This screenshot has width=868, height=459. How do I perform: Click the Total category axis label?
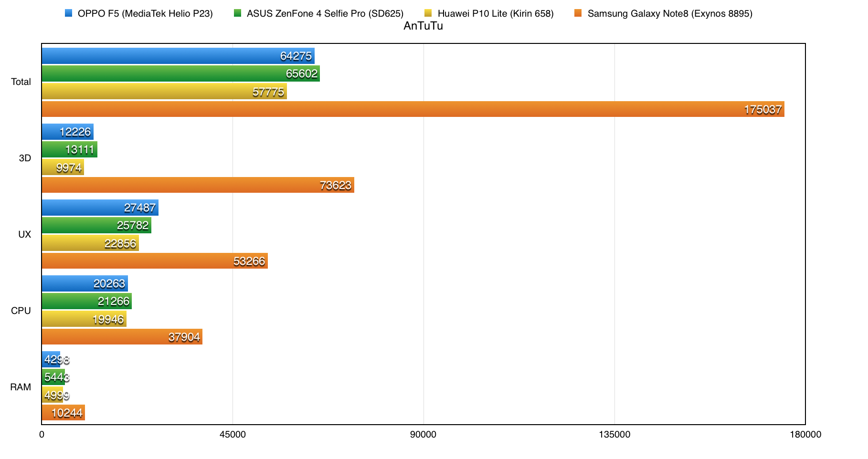[x=21, y=82]
